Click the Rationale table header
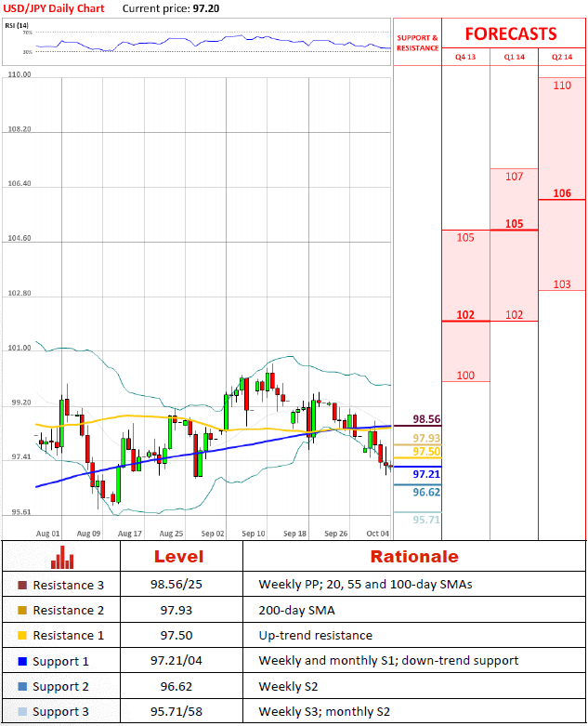 click(414, 557)
